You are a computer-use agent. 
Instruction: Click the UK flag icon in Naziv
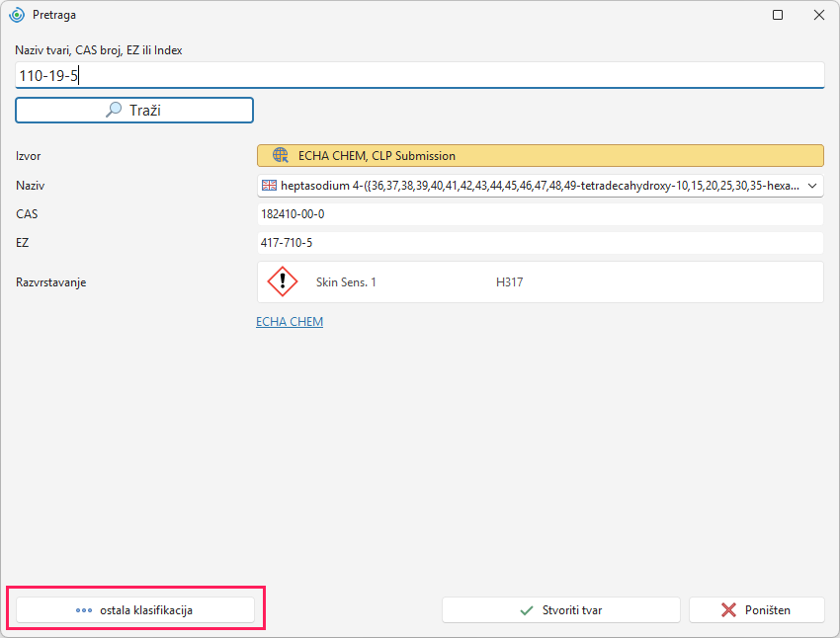tap(269, 186)
